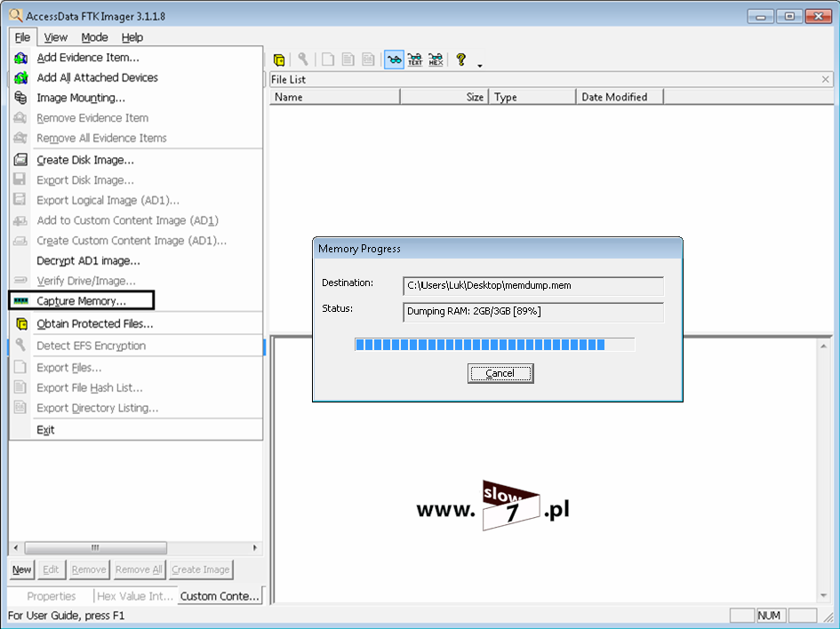Expand the toolbar options arrow
Image resolution: width=840 pixels, height=629 pixels.
coord(480,66)
